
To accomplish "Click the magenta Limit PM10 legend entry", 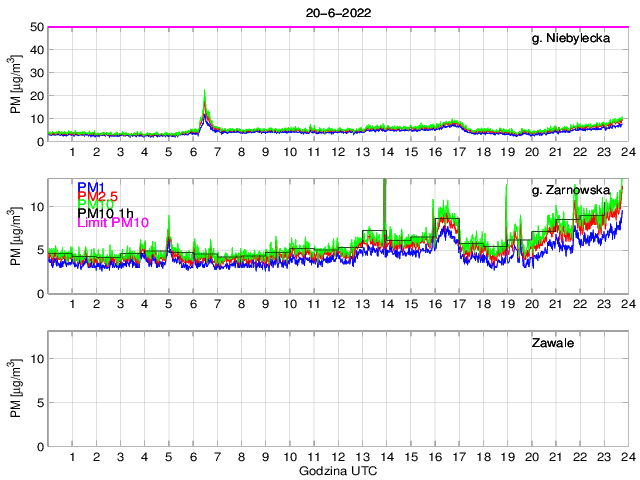I will click(x=112, y=223).
